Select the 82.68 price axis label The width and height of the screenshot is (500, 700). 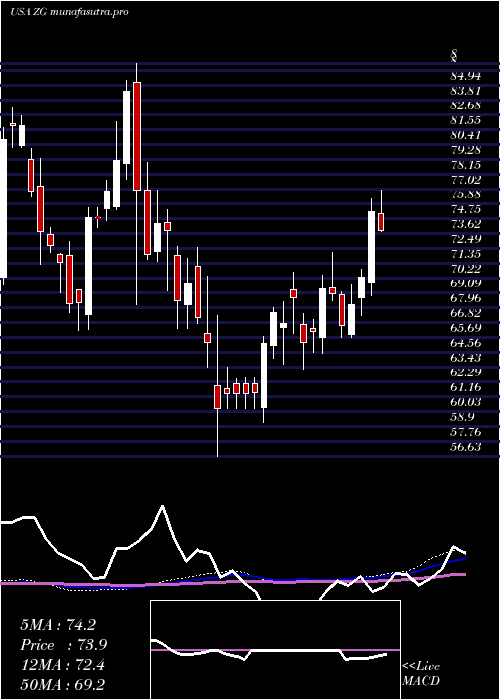(466, 105)
